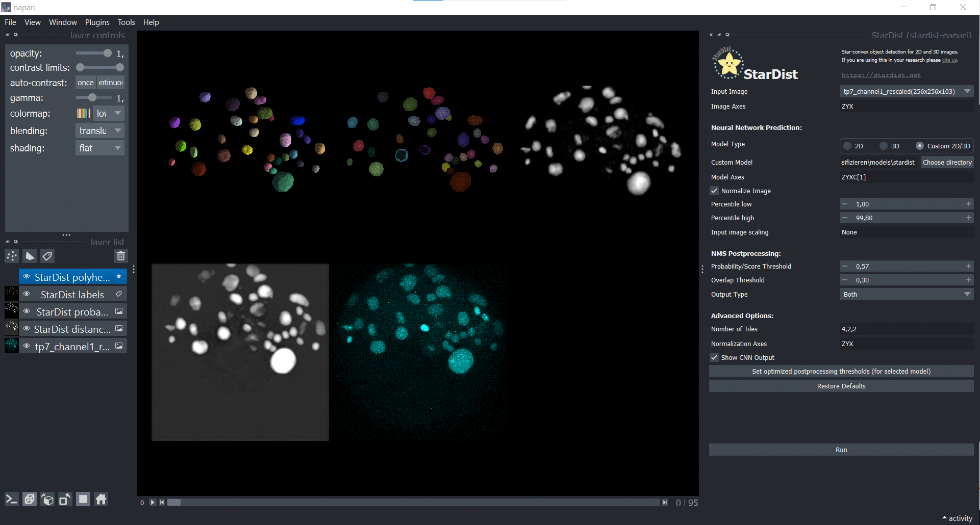The width and height of the screenshot is (980, 525).
Task: Add a new labels layer
Action: coord(47,256)
